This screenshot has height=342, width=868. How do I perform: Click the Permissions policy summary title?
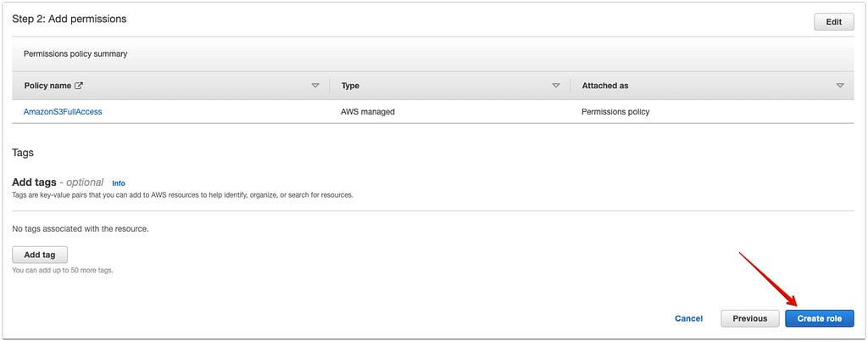(x=75, y=53)
